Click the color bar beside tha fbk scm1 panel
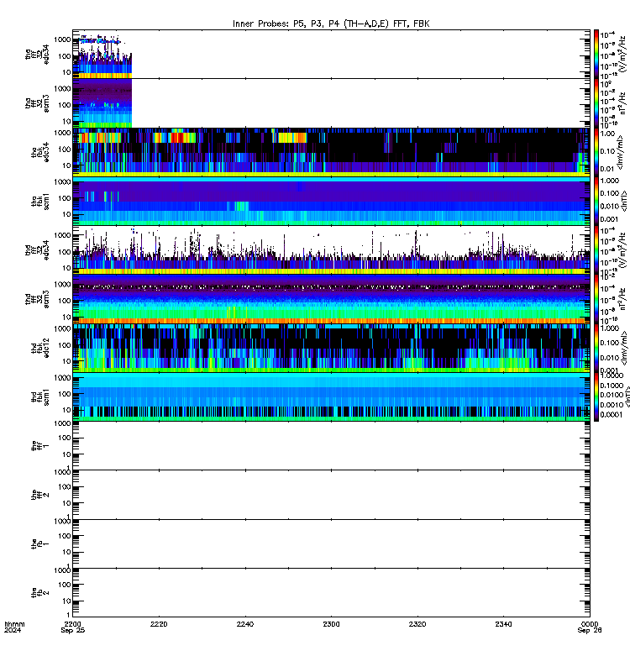This screenshot has width=630, height=672. (x=596, y=201)
